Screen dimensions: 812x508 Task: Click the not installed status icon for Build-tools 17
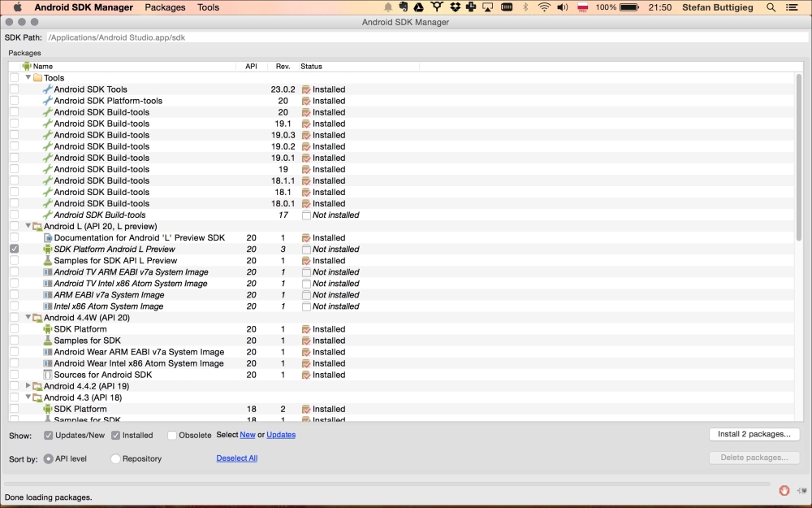click(x=306, y=215)
